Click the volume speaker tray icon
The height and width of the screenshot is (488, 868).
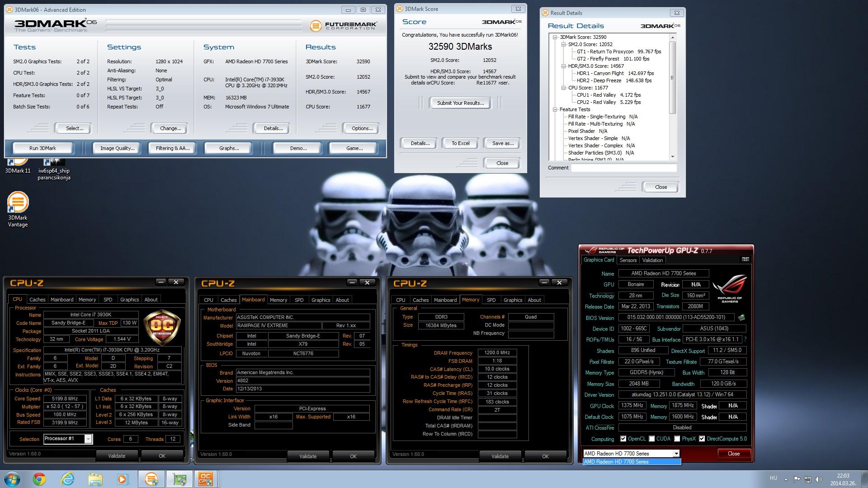tap(818, 479)
